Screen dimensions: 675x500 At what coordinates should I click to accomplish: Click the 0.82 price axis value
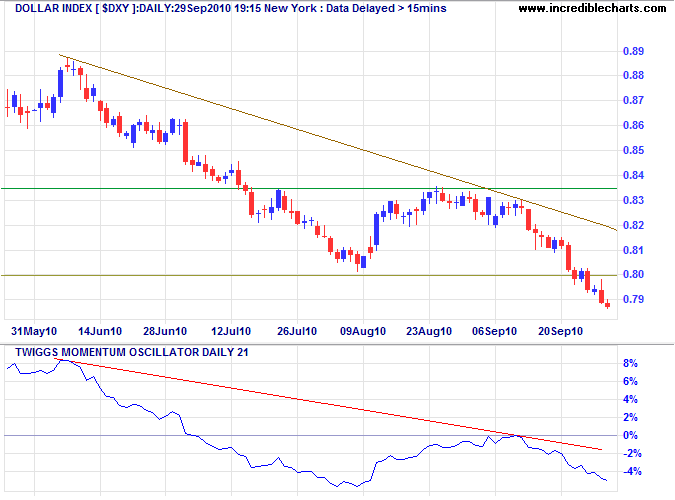[x=633, y=225]
